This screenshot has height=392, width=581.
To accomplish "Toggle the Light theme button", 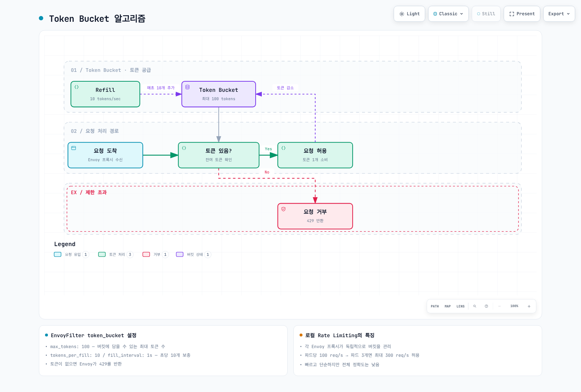I will 409,14.
